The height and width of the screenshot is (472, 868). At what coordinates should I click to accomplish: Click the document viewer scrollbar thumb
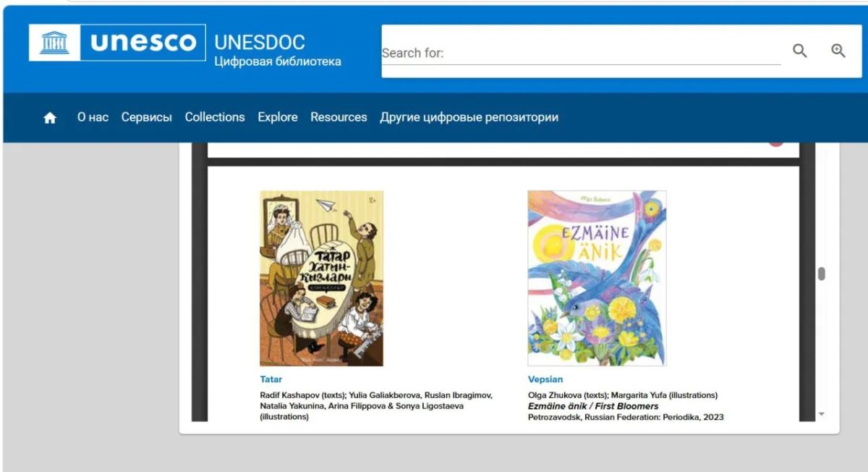821,274
